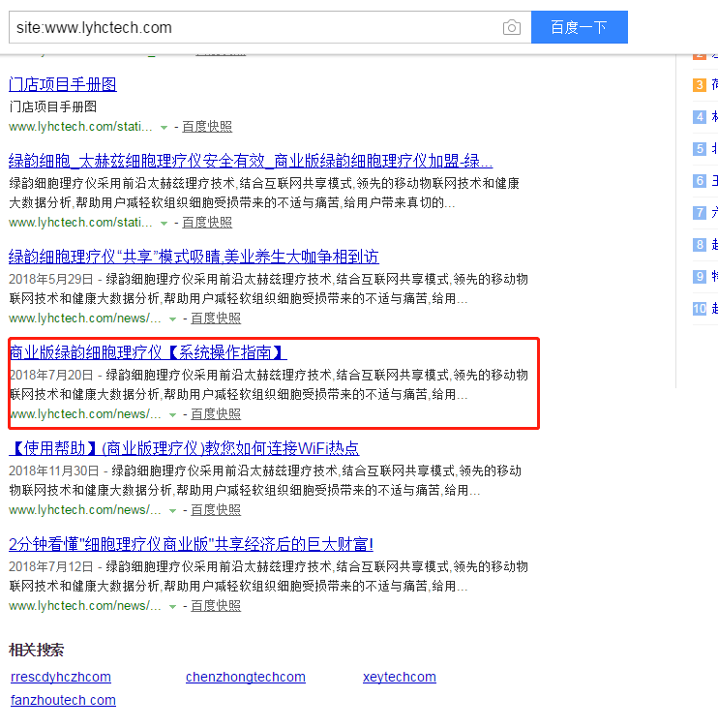Select related search rrescdyhczhcom
718x728 pixels.
pos(61,677)
